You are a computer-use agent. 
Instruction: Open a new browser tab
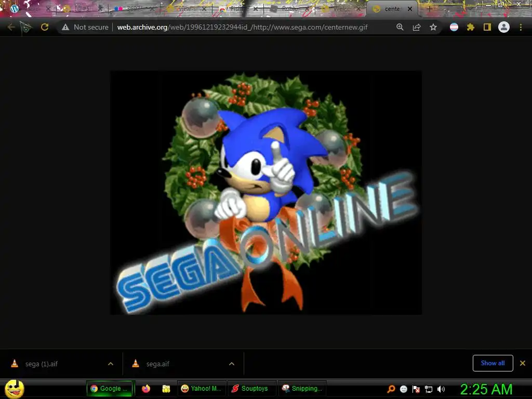[429, 9]
